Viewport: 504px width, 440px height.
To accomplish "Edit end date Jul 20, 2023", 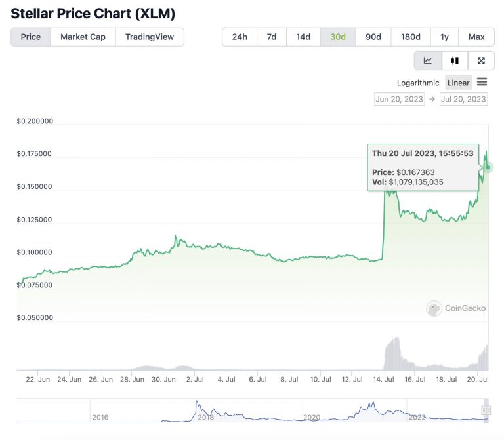I will coord(463,99).
